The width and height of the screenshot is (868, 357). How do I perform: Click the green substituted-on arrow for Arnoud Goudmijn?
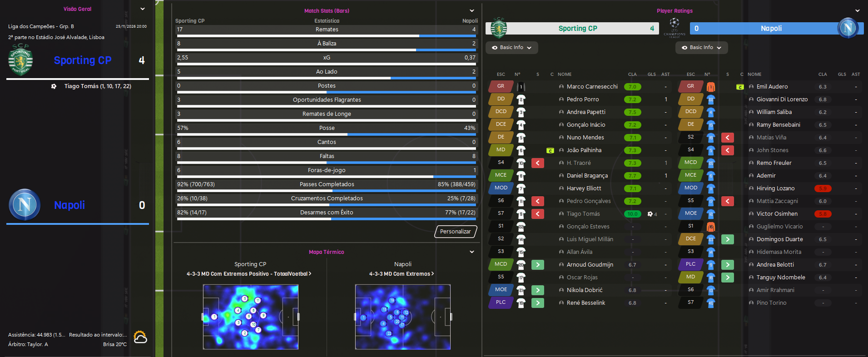[x=538, y=264]
